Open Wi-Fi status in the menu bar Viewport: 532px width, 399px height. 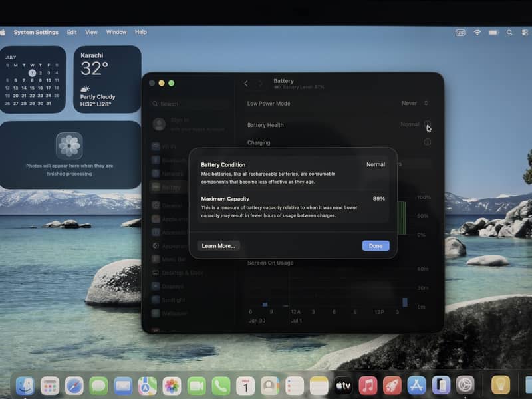click(x=477, y=33)
